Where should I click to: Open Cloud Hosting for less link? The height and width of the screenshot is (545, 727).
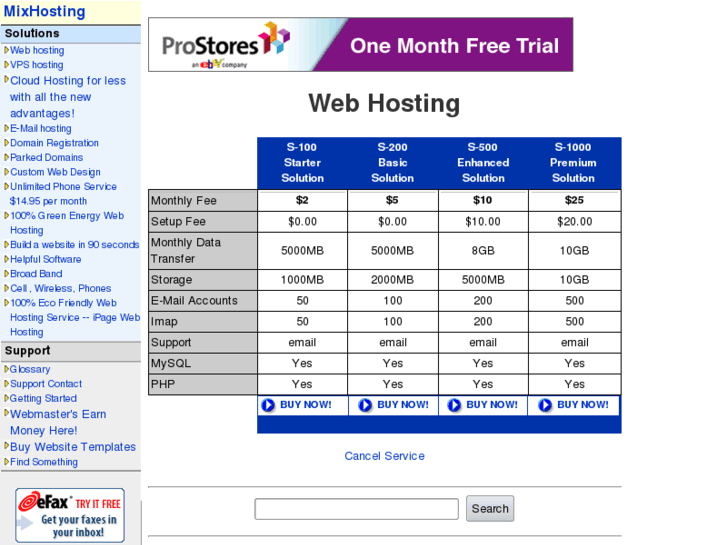[x=68, y=97]
